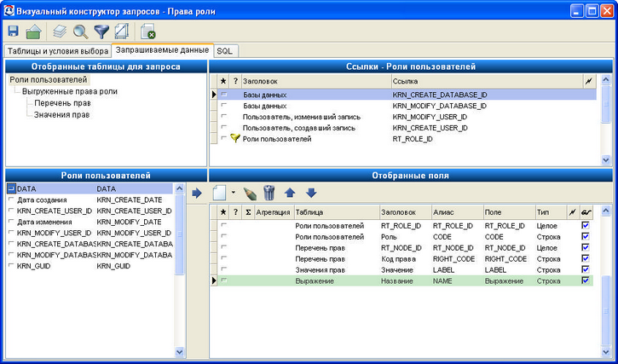This screenshot has width=618, height=364.
Task: Click the Агрегация column header
Action: (x=274, y=212)
